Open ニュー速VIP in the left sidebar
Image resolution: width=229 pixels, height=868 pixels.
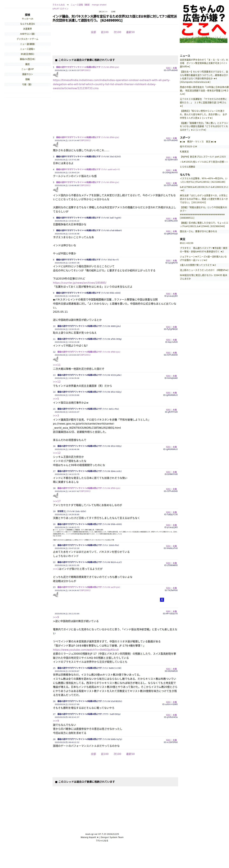coord(28,69)
